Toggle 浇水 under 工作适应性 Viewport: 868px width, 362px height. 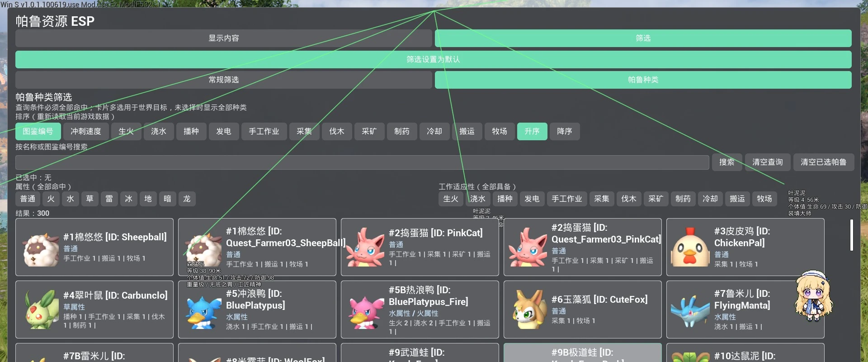point(478,199)
